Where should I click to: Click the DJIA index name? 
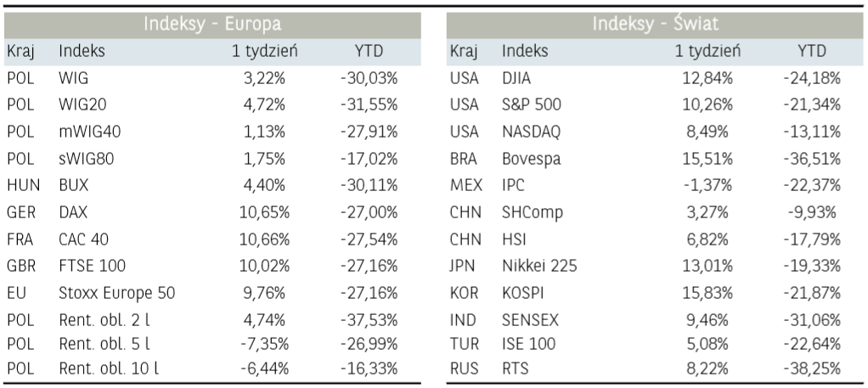519,79
